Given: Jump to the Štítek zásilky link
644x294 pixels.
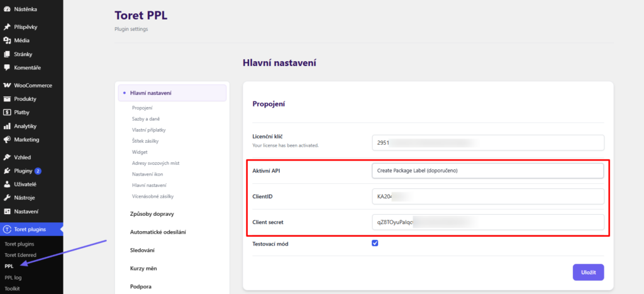Looking at the screenshot, I should pyautogui.click(x=145, y=141).
